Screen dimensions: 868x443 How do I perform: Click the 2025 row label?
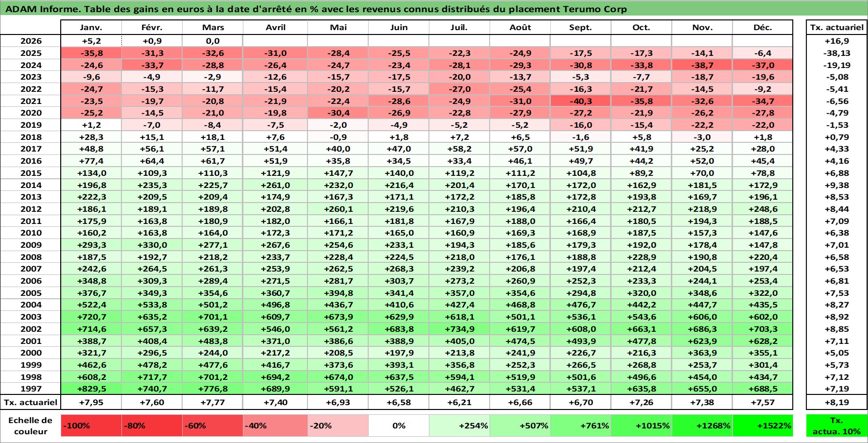(x=31, y=53)
